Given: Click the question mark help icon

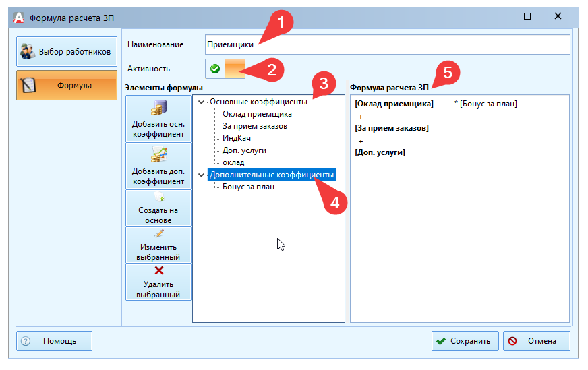Looking at the screenshot, I should tap(26, 341).
